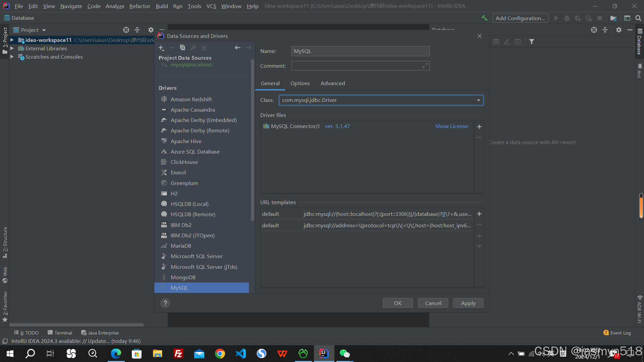Image resolution: width=644 pixels, height=362 pixels.
Task: Click the duplicate data source icon
Action: coord(182,48)
